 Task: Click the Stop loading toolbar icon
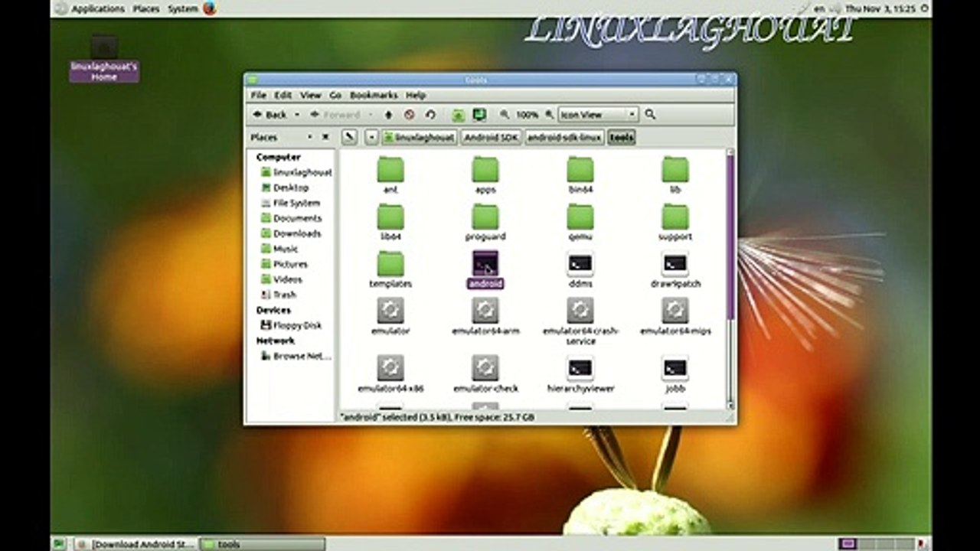(410, 115)
